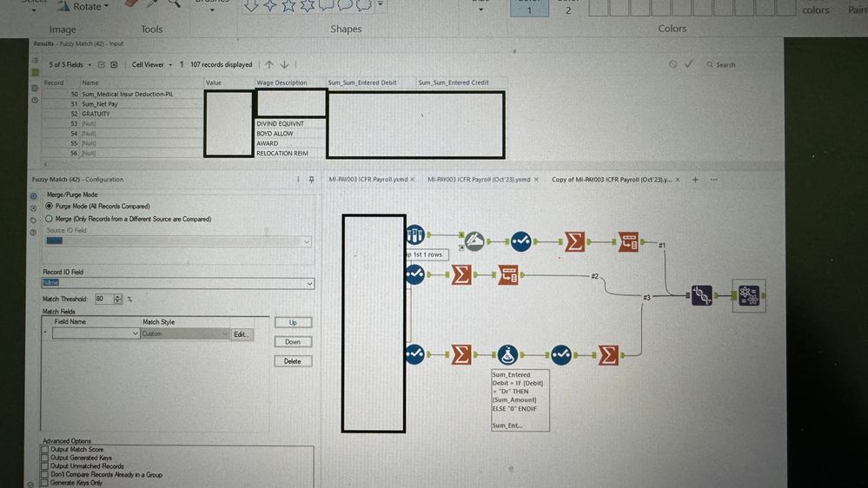Close the MI-PAY003 ICFR Payroll (Oct'23).yxmd tab

tap(536, 179)
